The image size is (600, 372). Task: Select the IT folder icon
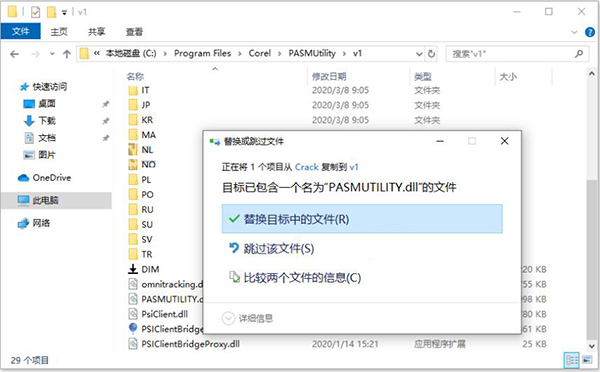tap(133, 90)
